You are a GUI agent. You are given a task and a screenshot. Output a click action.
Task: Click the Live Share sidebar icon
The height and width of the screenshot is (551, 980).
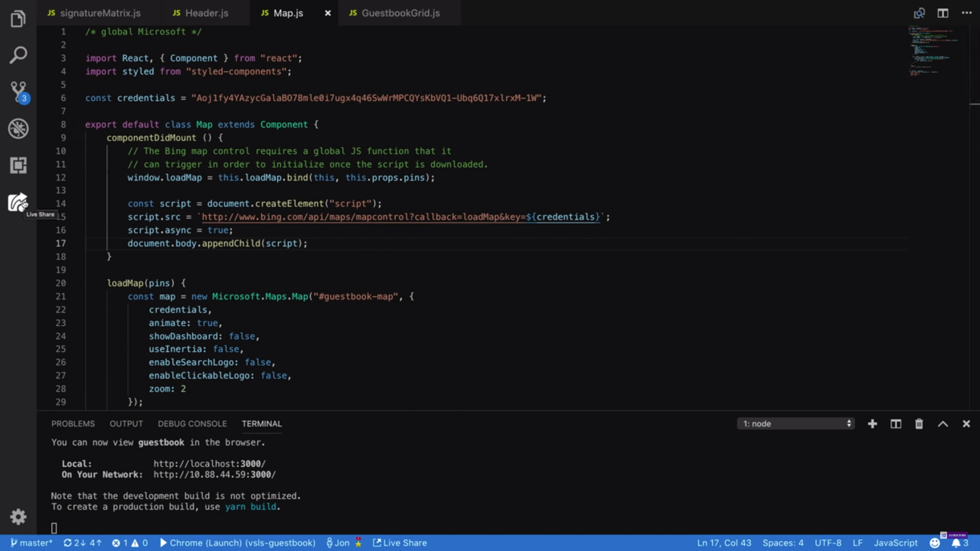[18, 202]
